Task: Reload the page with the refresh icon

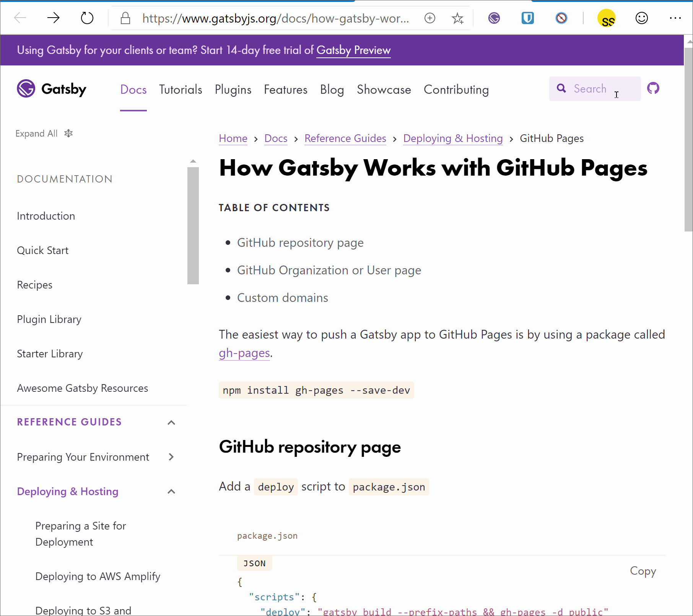Action: coord(87,18)
